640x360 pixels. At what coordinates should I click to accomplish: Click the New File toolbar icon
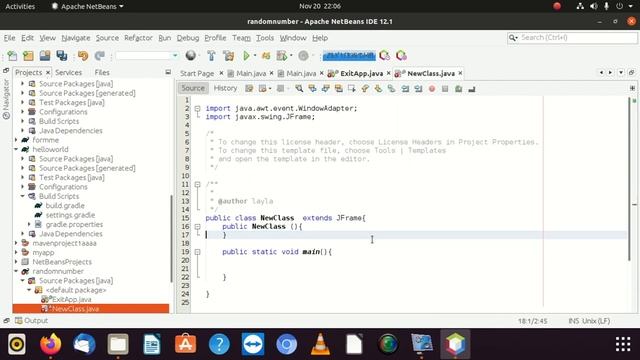point(12,56)
